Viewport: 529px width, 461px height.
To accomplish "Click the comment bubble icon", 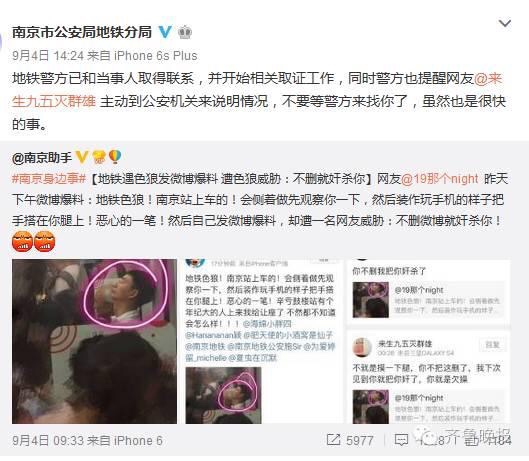I will coord(401,440).
